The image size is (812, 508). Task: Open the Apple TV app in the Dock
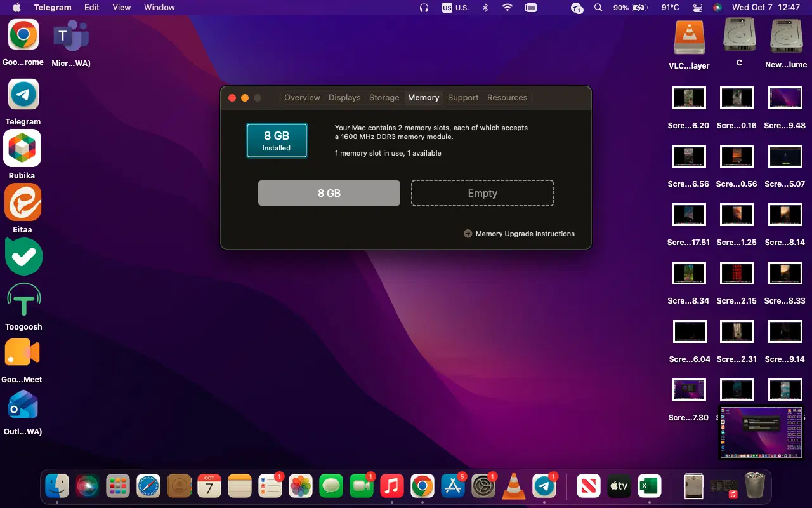pyautogui.click(x=619, y=486)
